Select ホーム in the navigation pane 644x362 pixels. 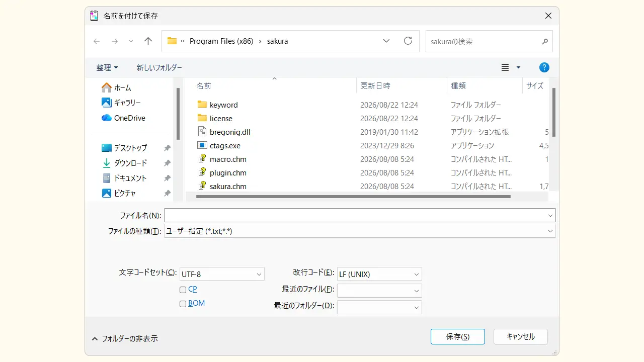pyautogui.click(x=116, y=87)
